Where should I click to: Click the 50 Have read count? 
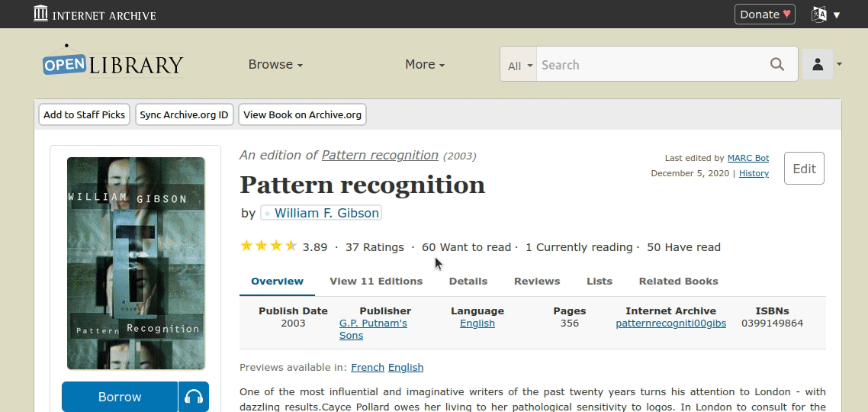[x=683, y=247]
